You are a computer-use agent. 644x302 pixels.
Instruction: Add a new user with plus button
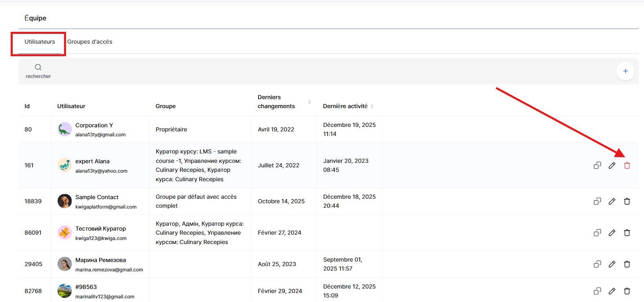click(x=625, y=71)
